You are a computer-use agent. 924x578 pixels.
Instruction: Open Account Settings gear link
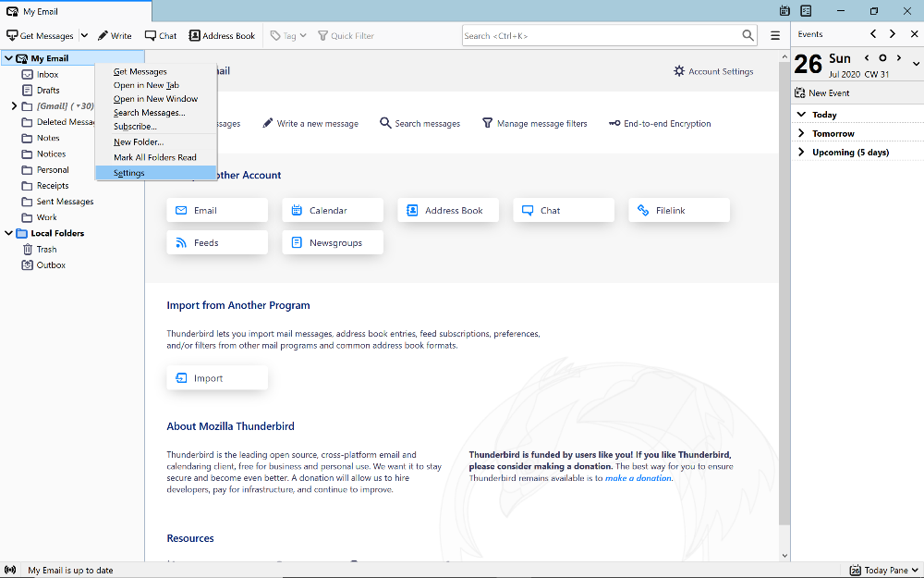coord(713,71)
